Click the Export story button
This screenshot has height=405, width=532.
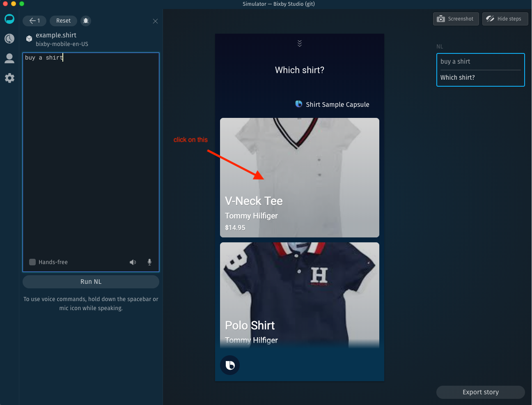coord(481,392)
